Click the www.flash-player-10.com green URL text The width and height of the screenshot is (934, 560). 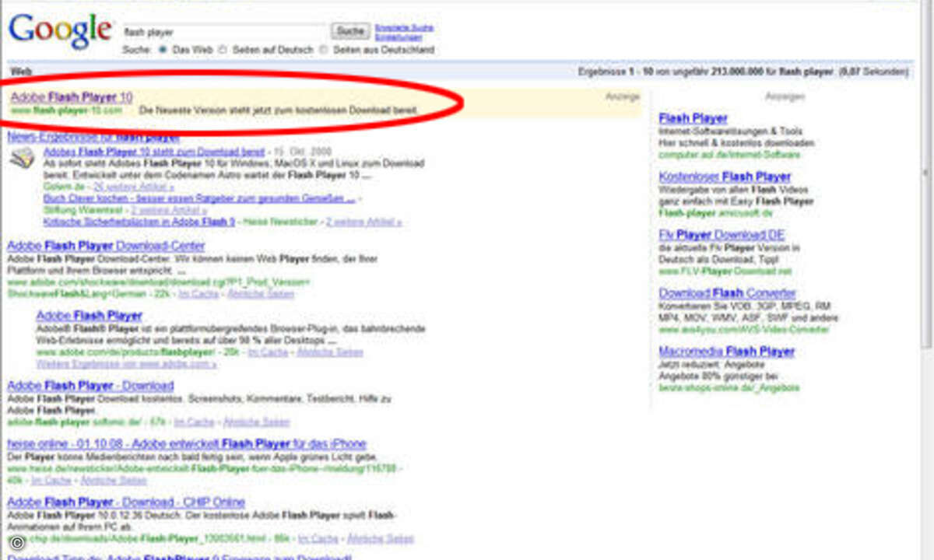[x=67, y=110]
